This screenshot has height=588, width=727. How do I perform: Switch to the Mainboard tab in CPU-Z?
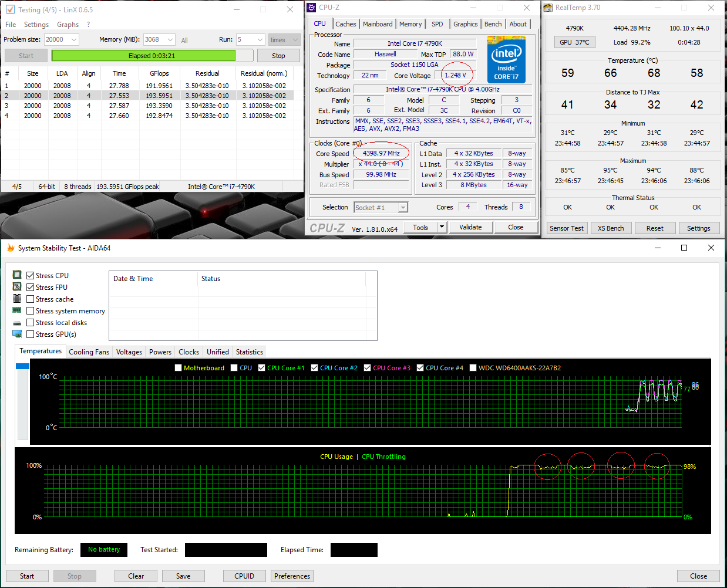pyautogui.click(x=378, y=24)
